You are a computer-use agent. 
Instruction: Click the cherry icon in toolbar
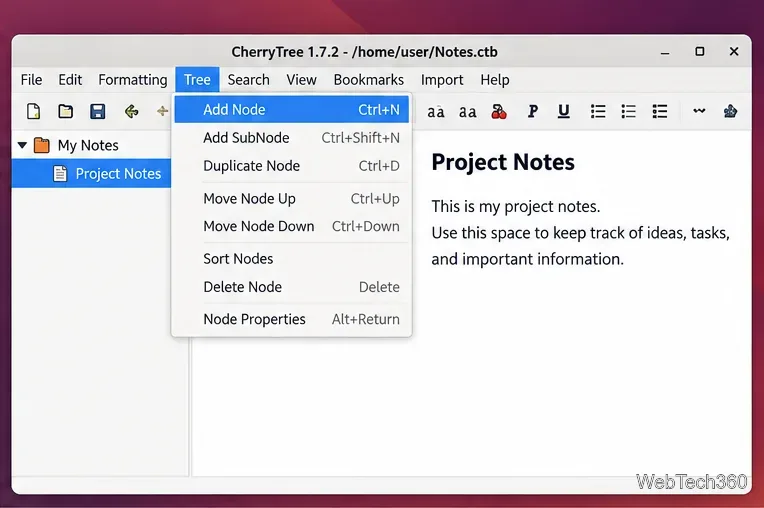coord(499,112)
